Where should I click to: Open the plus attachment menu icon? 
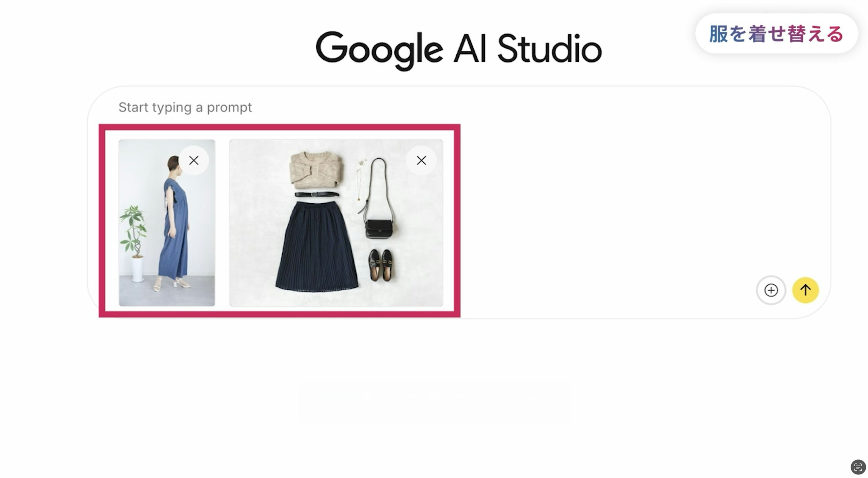771,290
